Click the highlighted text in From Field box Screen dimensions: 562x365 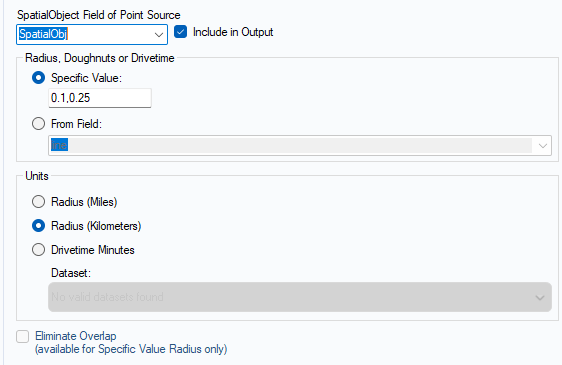[x=59, y=145]
